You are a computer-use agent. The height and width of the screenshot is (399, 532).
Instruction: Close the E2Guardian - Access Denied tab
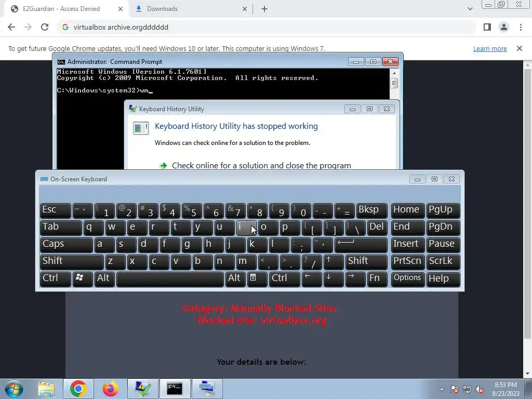[121, 9]
